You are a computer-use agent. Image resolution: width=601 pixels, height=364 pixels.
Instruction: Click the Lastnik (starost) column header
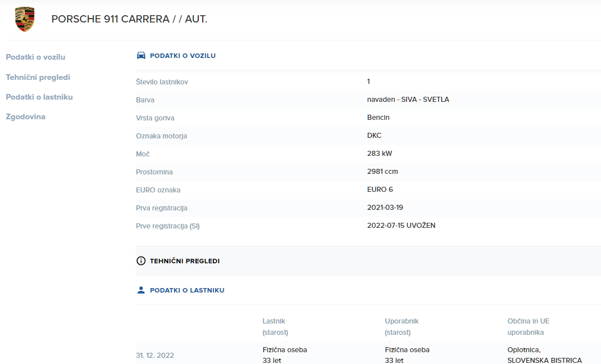coord(275,326)
